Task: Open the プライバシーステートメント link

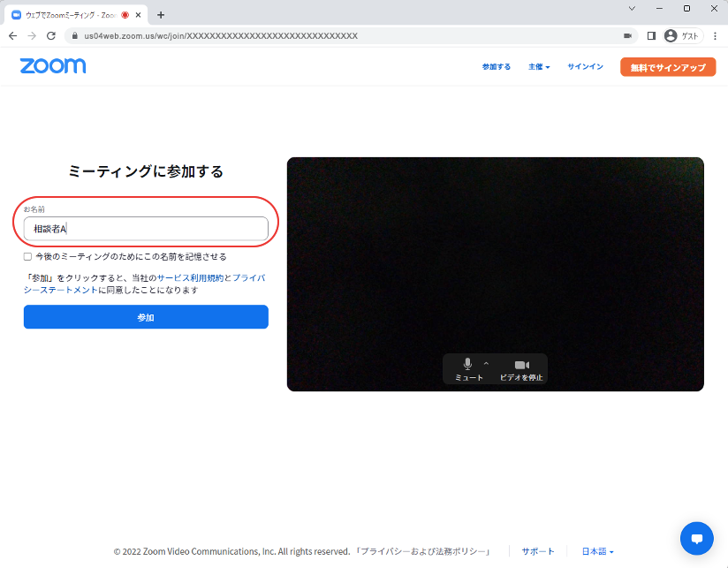Action: click(x=144, y=284)
